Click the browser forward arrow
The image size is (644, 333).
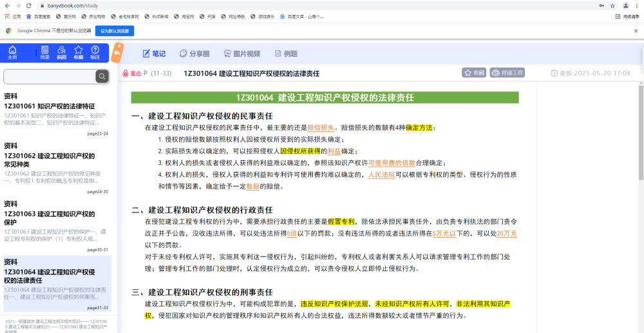coord(17,6)
